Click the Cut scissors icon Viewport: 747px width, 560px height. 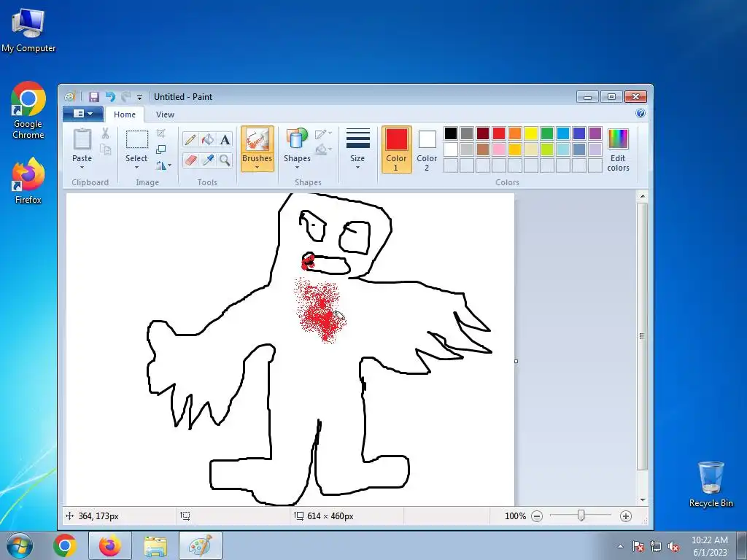point(105,134)
